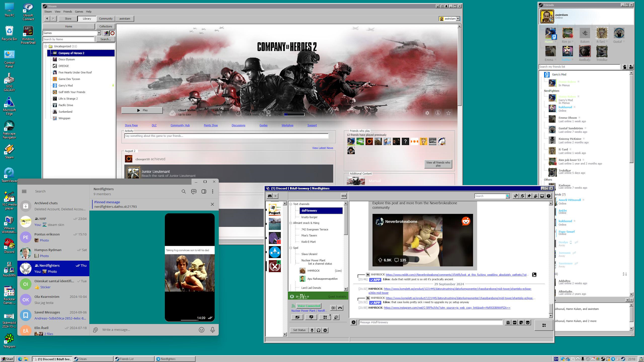Viewport: 644px width, 362px height.
Task: Collapse the Spel category in Discord channels
Action: (291, 248)
